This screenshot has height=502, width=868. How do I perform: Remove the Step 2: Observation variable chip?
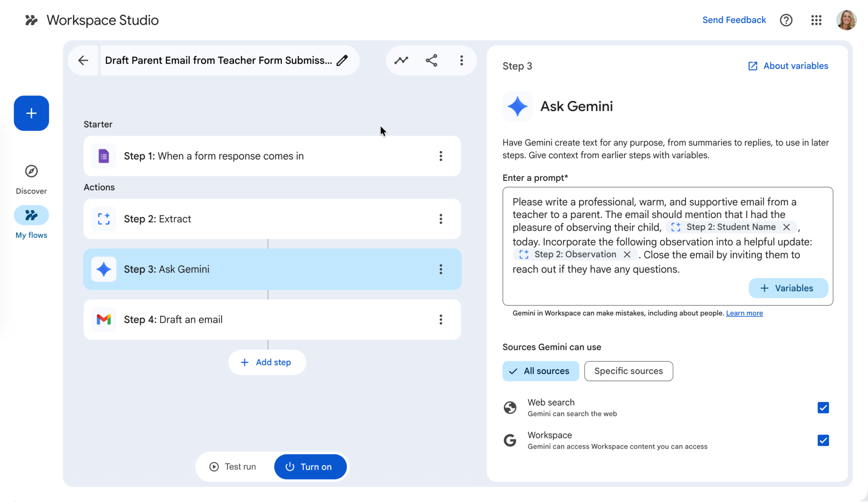(x=627, y=254)
